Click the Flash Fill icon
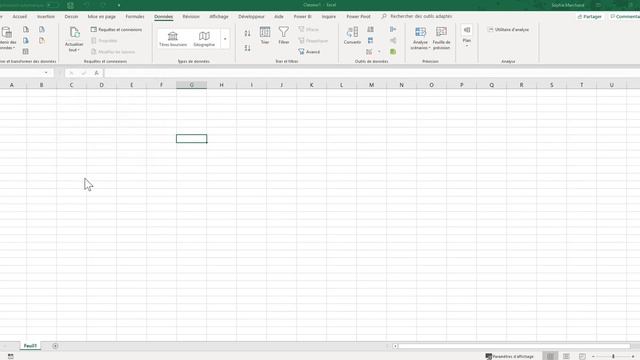Viewport: 640px width, 360px height. coord(370,29)
